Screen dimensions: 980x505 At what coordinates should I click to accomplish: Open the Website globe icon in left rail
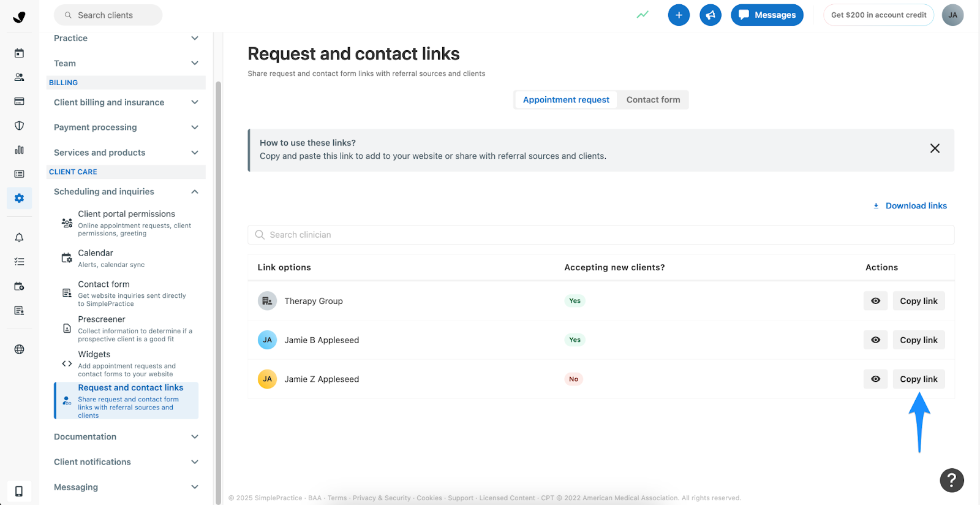point(19,349)
